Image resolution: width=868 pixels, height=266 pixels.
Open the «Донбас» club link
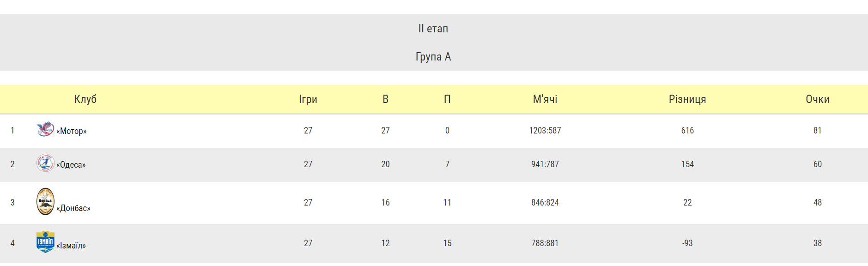73,208
